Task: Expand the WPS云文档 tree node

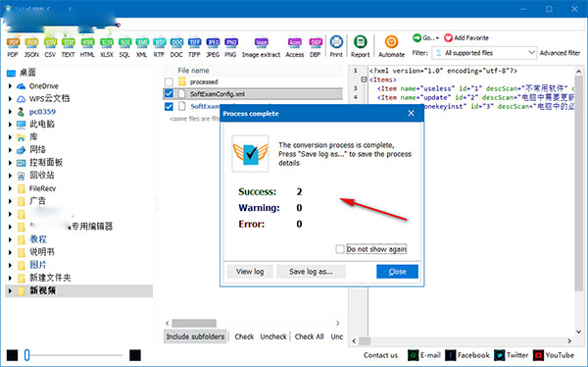Action: (10, 99)
